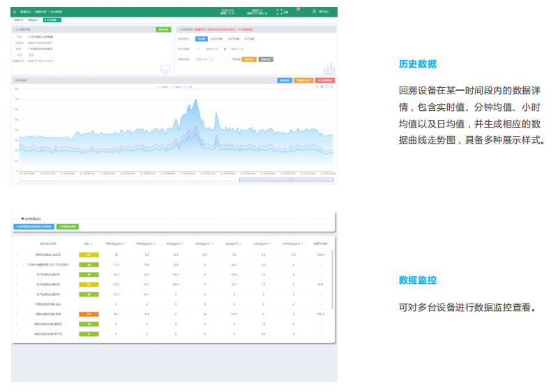Screen dimensions: 558x392
Task: Click the green select device button
Action: [x=163, y=29]
